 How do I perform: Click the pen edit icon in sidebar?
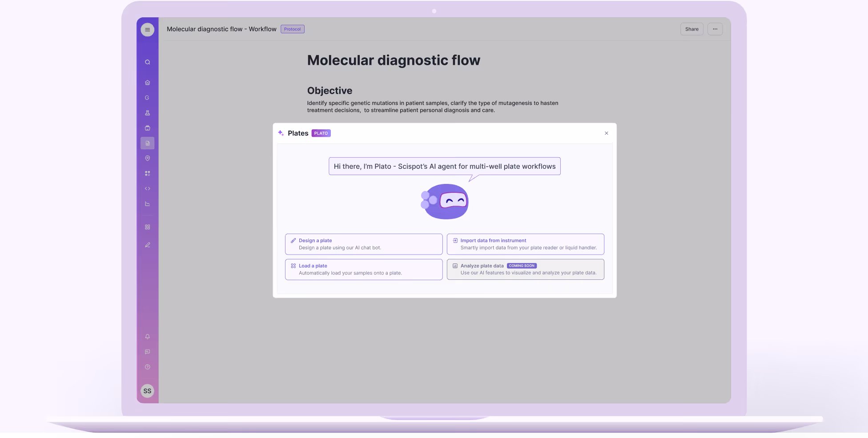click(147, 245)
